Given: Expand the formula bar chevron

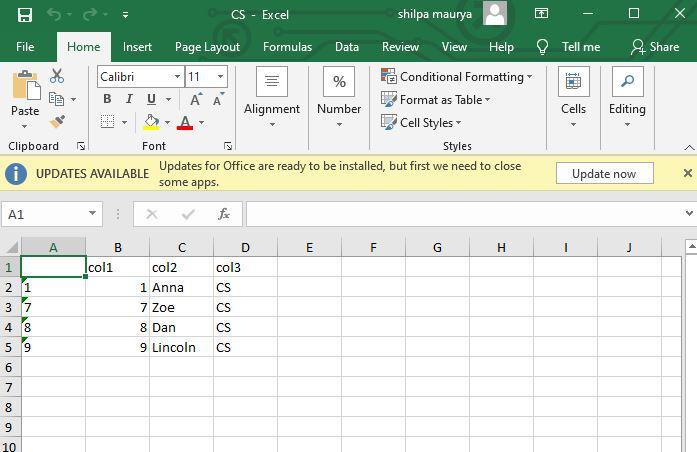Looking at the screenshot, I should [x=689, y=214].
